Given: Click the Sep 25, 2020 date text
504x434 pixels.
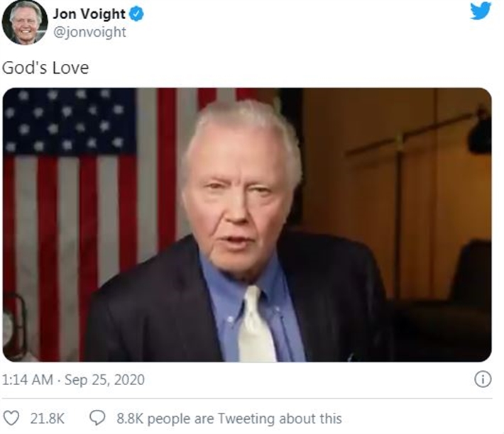Looking at the screenshot, I should [104, 380].
